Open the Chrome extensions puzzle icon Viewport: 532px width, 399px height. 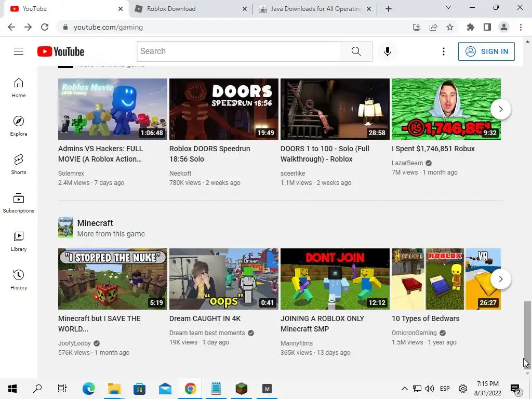click(x=470, y=27)
